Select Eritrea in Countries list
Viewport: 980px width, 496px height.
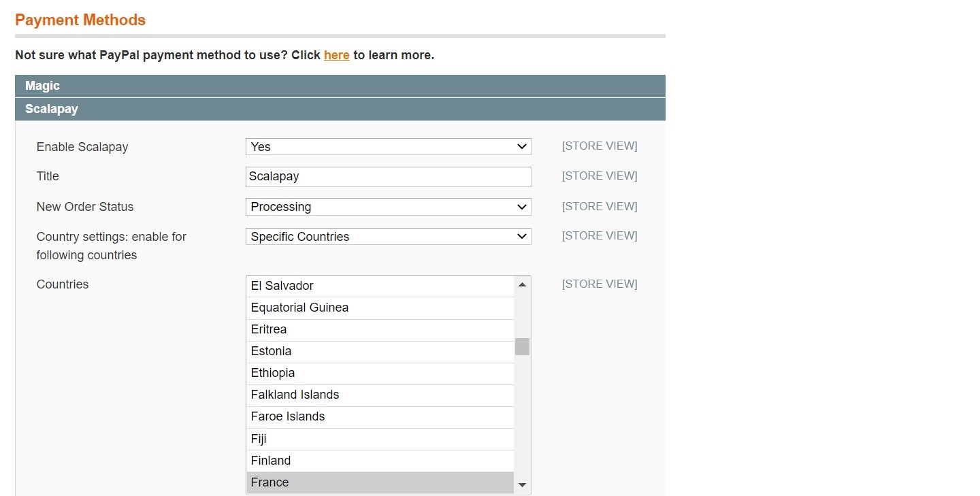pyautogui.click(x=380, y=329)
